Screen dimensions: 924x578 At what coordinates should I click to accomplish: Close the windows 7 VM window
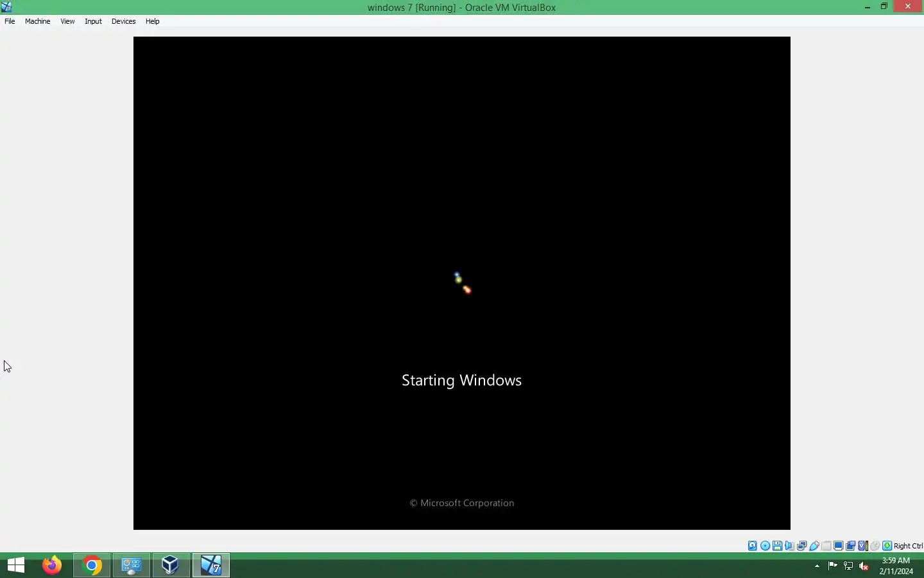909,6
